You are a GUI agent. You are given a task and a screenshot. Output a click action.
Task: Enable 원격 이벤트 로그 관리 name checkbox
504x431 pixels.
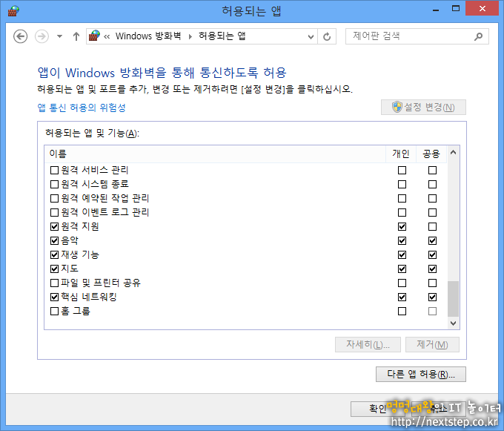click(x=54, y=213)
